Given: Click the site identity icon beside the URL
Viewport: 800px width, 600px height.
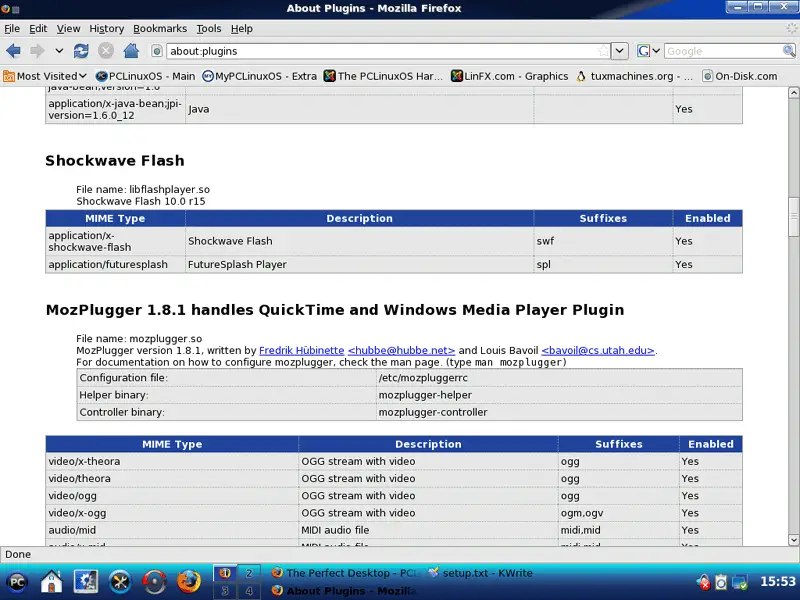Looking at the screenshot, I should pyautogui.click(x=157, y=51).
